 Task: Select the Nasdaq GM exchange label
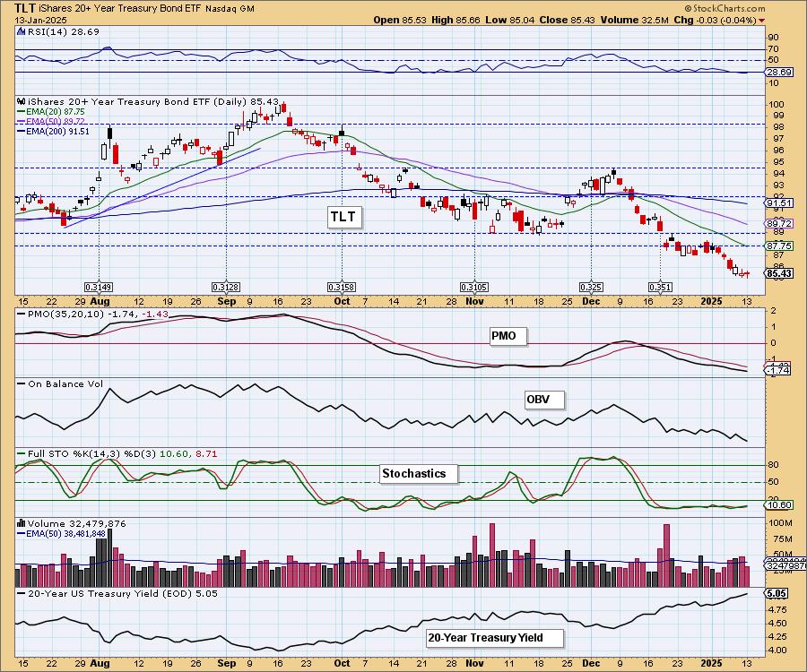(x=230, y=9)
